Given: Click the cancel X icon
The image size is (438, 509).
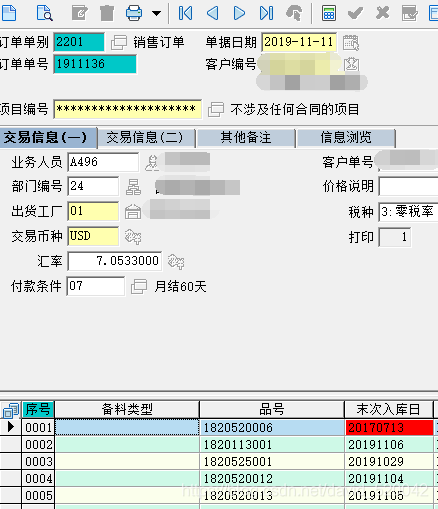Looking at the screenshot, I should [x=382, y=13].
